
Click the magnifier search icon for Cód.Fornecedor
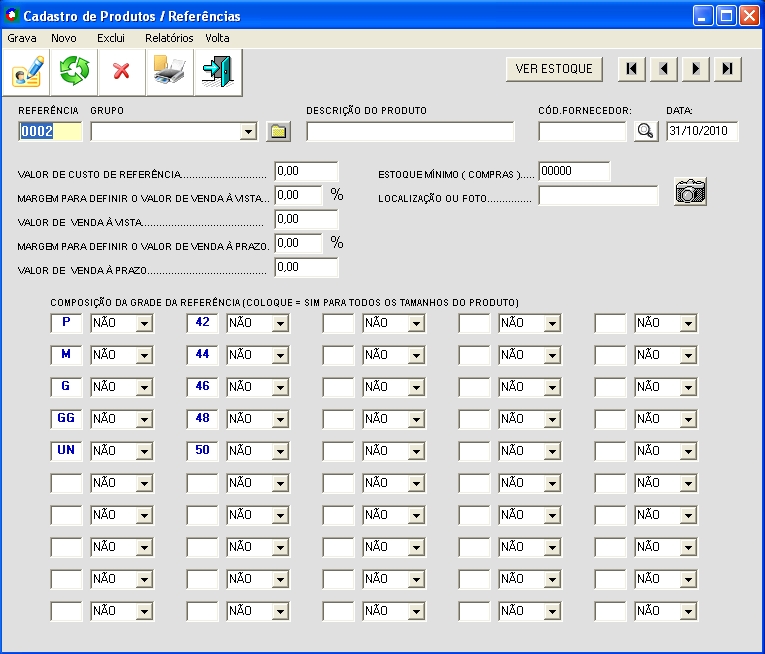(645, 131)
